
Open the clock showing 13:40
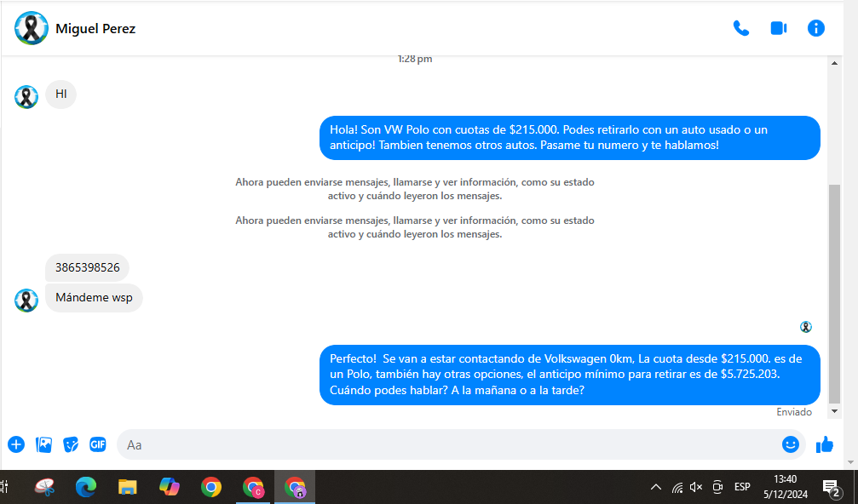[786, 486]
